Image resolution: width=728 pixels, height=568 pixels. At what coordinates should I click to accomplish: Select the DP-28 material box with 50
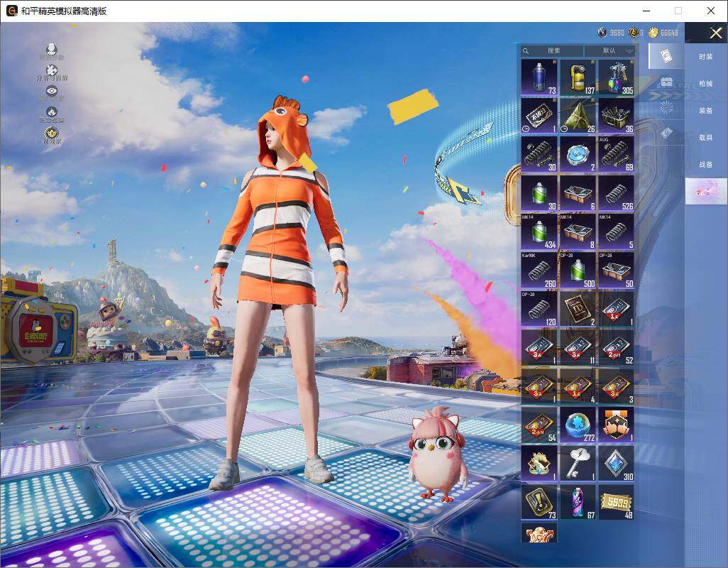coord(616,271)
